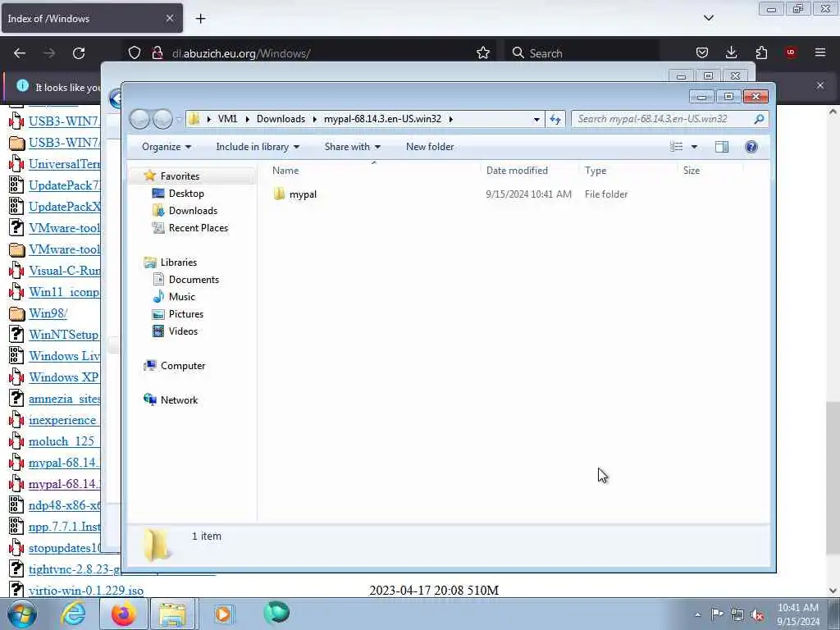840x630 pixels.
Task: Refresh the Explorer address bar
Action: [555, 119]
